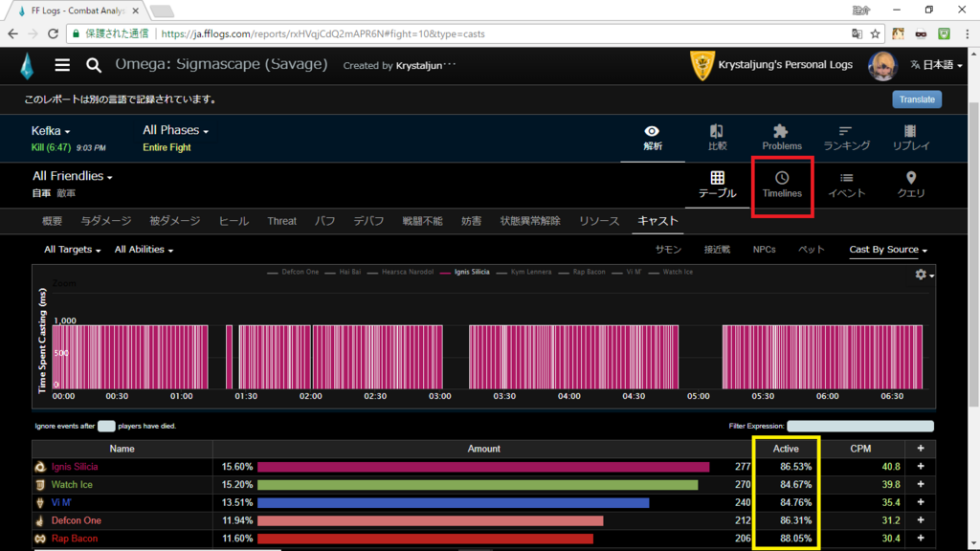This screenshot has width=980, height=551.
Task: Switch to the Timelines clock view
Action: click(781, 185)
